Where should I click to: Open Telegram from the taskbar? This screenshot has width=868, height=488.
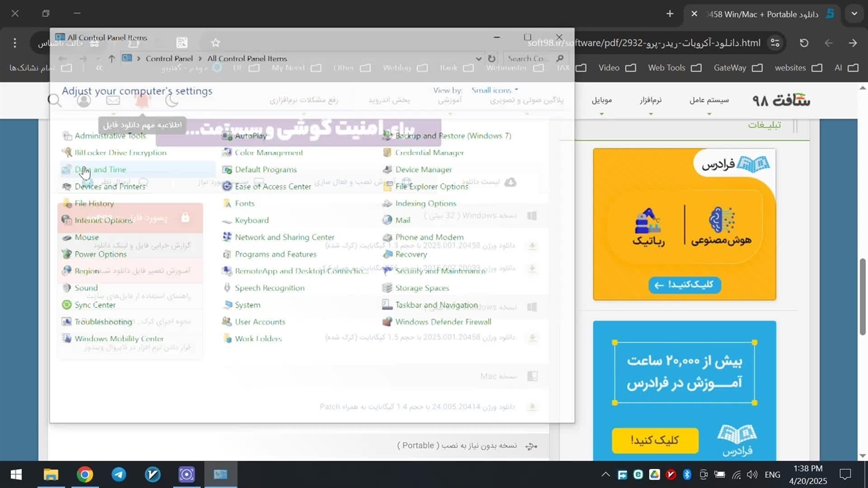[x=119, y=474]
